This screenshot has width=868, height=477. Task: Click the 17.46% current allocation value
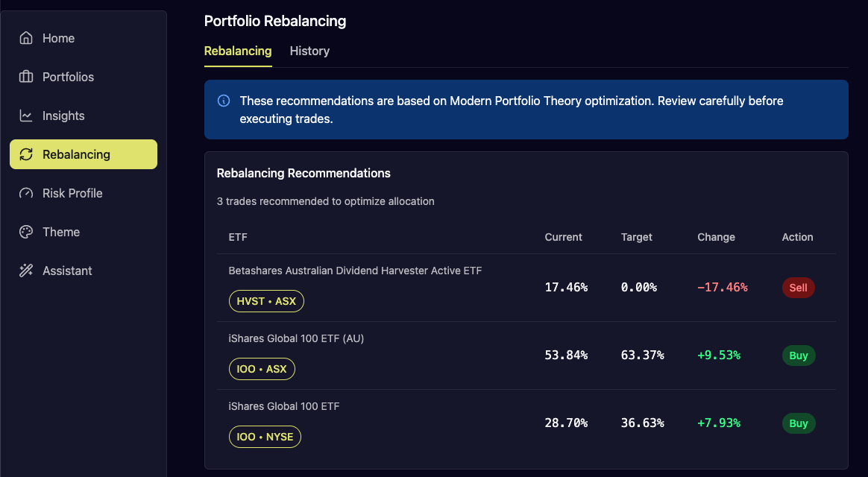click(566, 287)
